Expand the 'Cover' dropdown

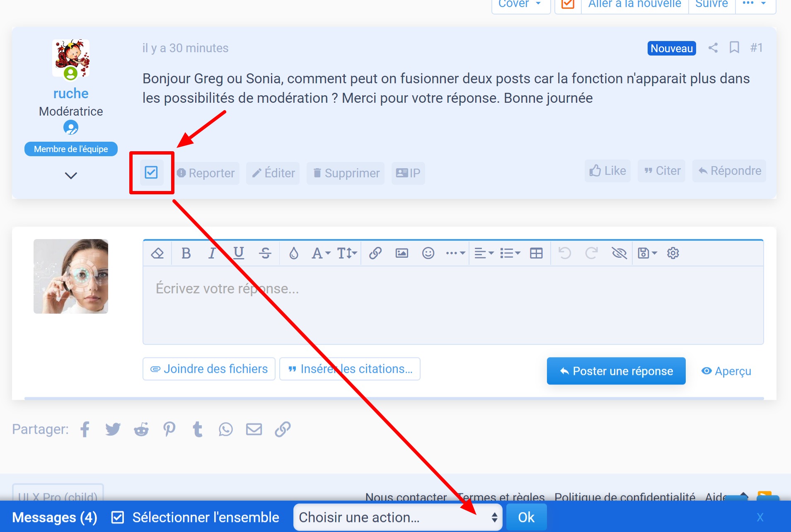(520, 4)
